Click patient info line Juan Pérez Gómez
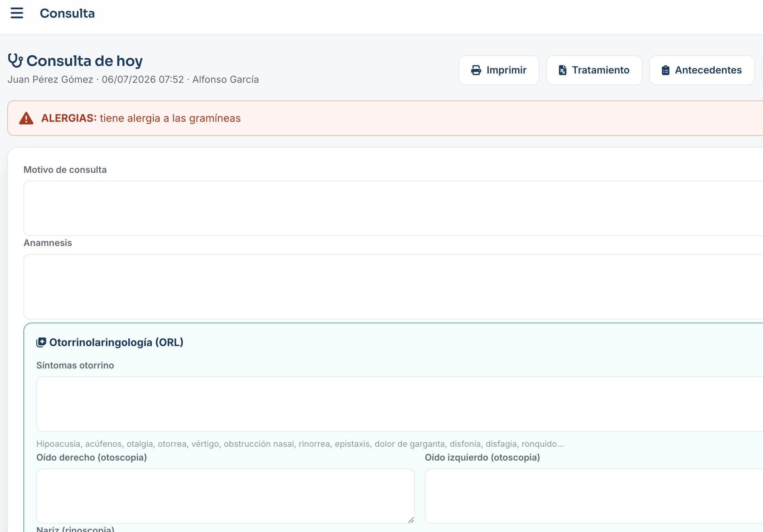This screenshot has width=763, height=532. (133, 79)
